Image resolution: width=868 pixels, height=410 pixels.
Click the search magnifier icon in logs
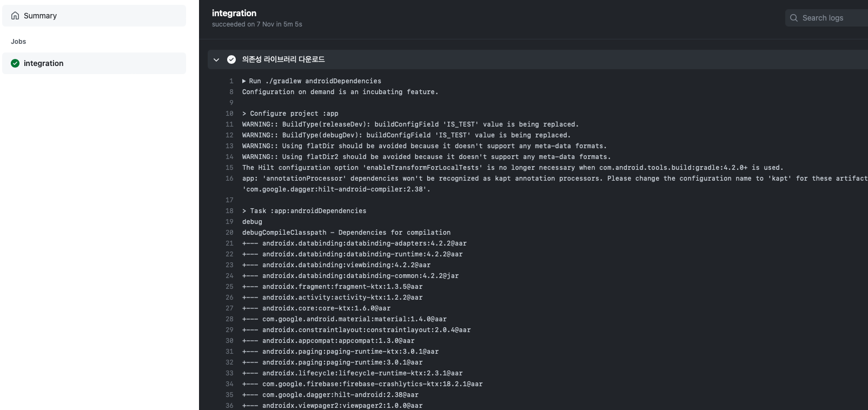click(794, 18)
